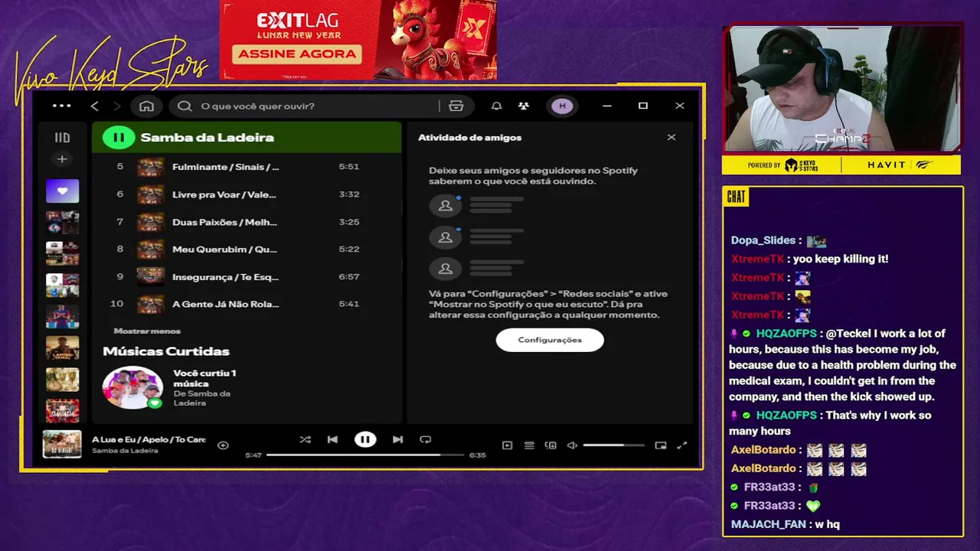Screen dimensions: 980x551
Task: Play track 8 Meu Querubim
Action: tap(247, 249)
